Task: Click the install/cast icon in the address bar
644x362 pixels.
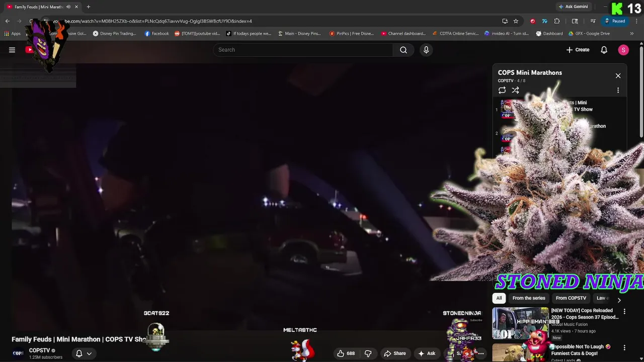Action: tap(505, 21)
